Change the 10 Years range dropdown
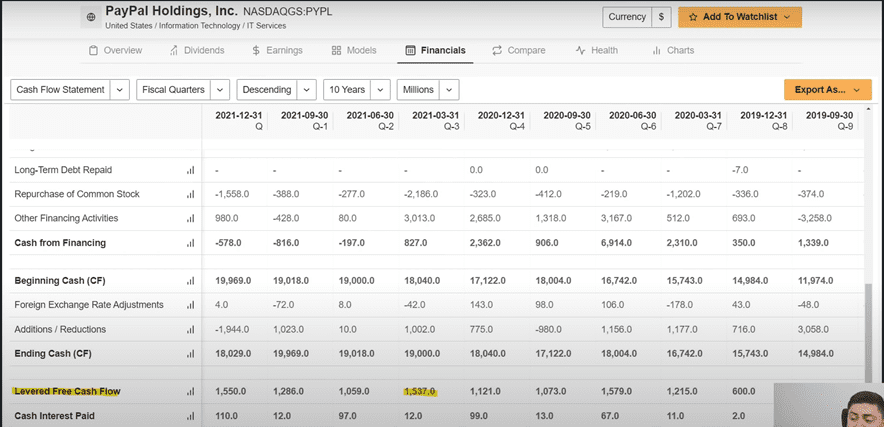884x427 pixels. pos(356,90)
